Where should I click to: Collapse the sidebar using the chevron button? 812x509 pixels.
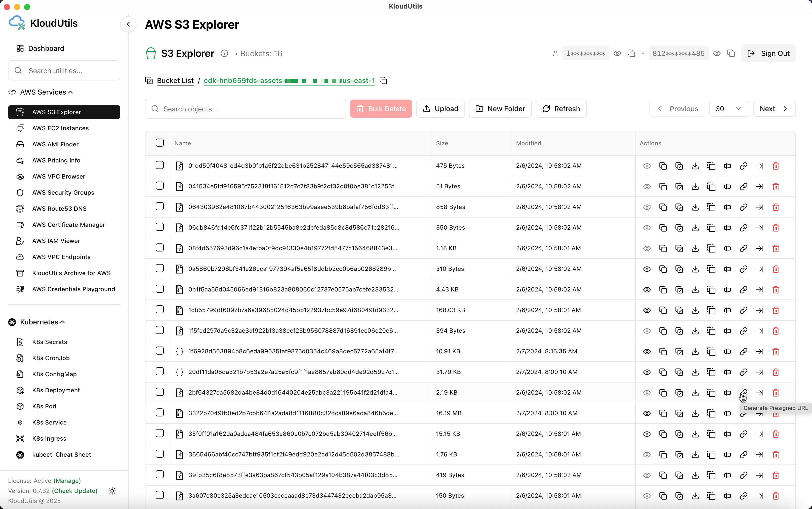[128, 24]
